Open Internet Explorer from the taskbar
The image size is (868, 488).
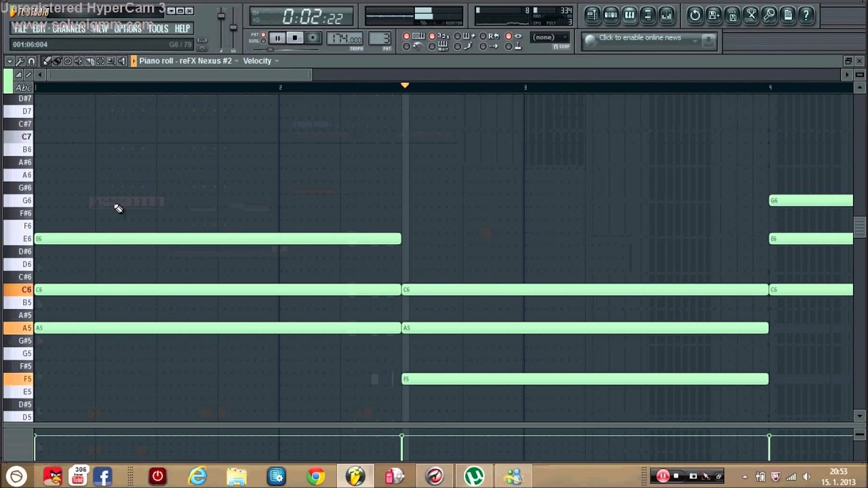197,476
